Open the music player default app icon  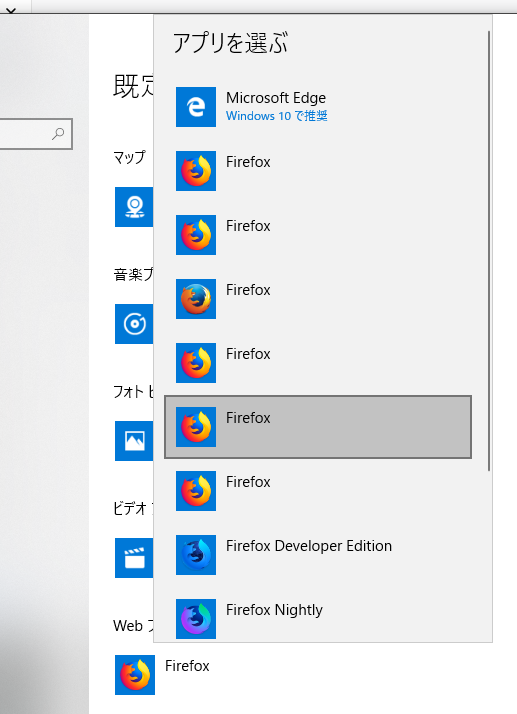coord(134,324)
